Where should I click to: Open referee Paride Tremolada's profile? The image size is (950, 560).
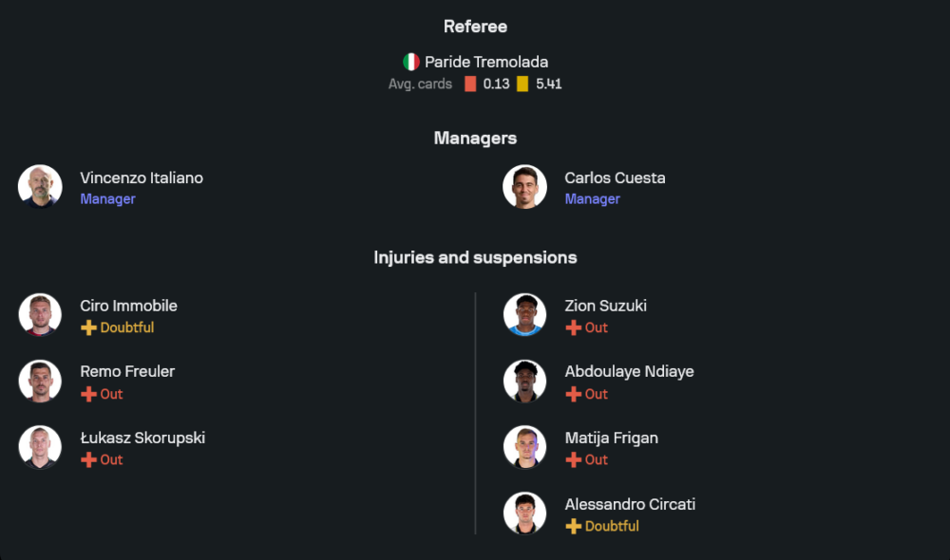pos(485,62)
